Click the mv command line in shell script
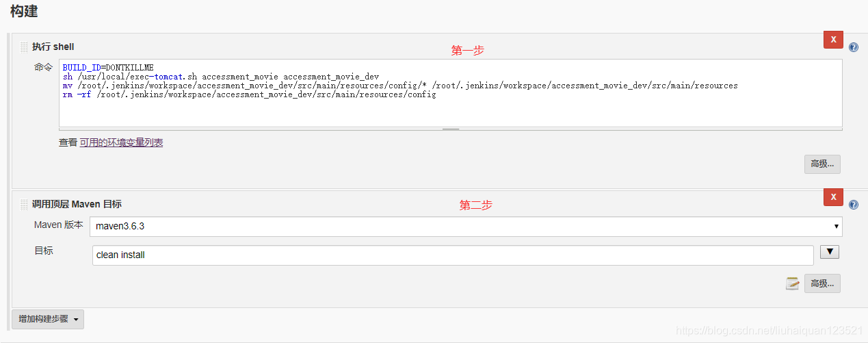Screen dimensions: 868x343 [400, 86]
